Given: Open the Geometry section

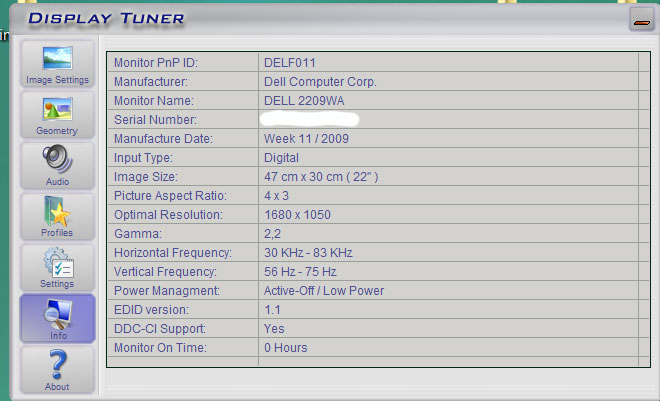Looking at the screenshot, I should click(x=57, y=115).
